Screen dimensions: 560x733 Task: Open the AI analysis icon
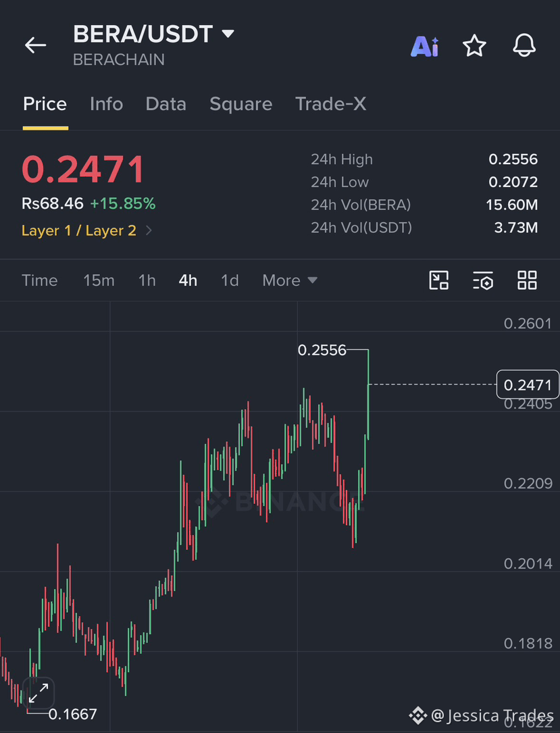[x=424, y=47]
